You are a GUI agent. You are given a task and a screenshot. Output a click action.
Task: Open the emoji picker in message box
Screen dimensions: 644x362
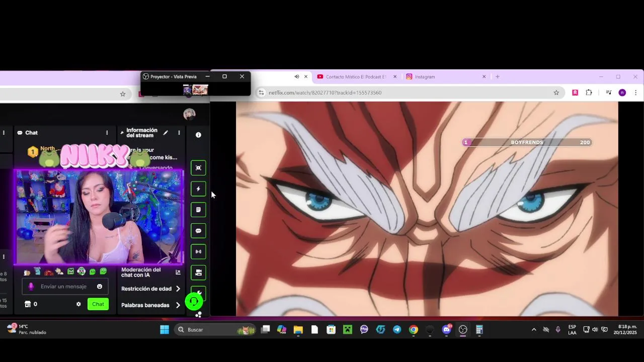tap(100, 287)
